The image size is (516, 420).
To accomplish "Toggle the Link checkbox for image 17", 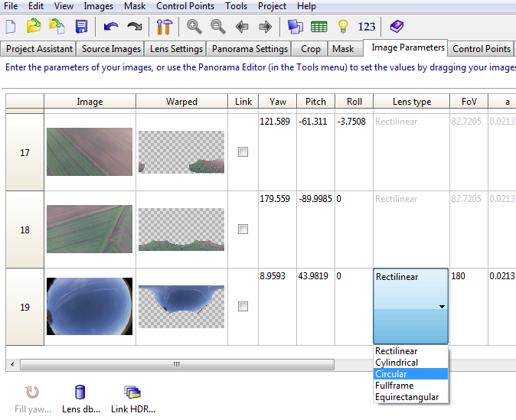I will tap(243, 152).
